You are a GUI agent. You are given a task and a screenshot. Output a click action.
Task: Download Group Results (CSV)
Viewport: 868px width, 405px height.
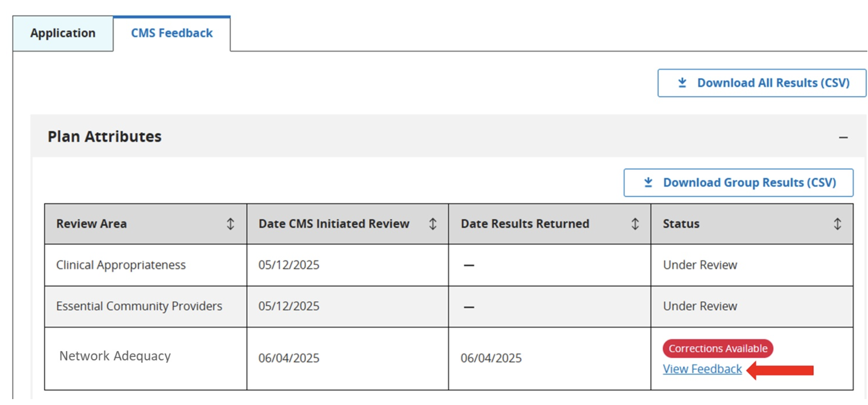(x=738, y=183)
